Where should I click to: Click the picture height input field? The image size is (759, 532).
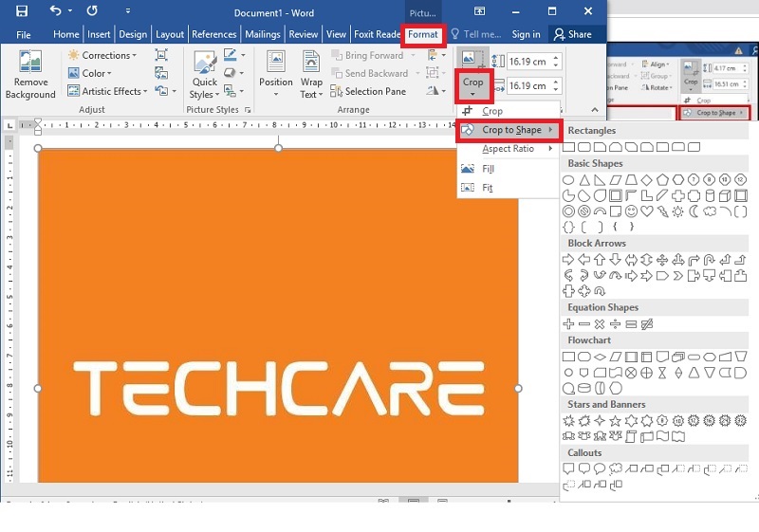[527, 62]
